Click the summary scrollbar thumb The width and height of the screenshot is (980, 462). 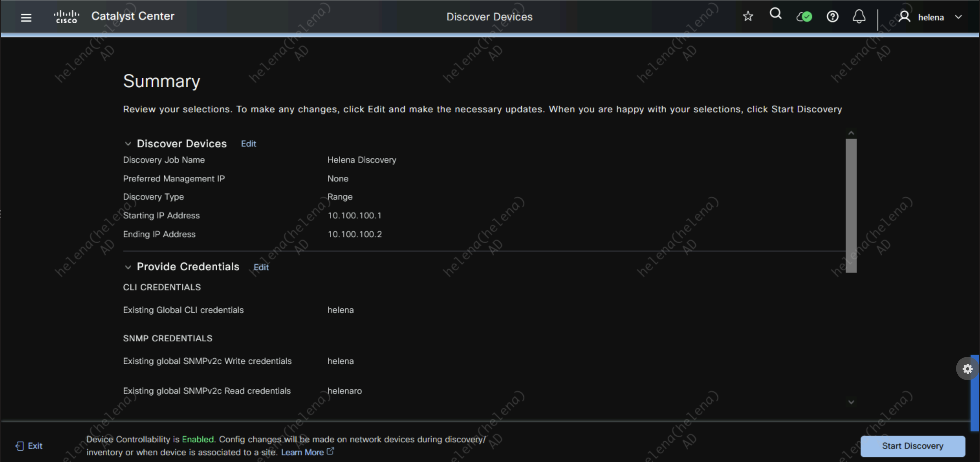[851, 205]
